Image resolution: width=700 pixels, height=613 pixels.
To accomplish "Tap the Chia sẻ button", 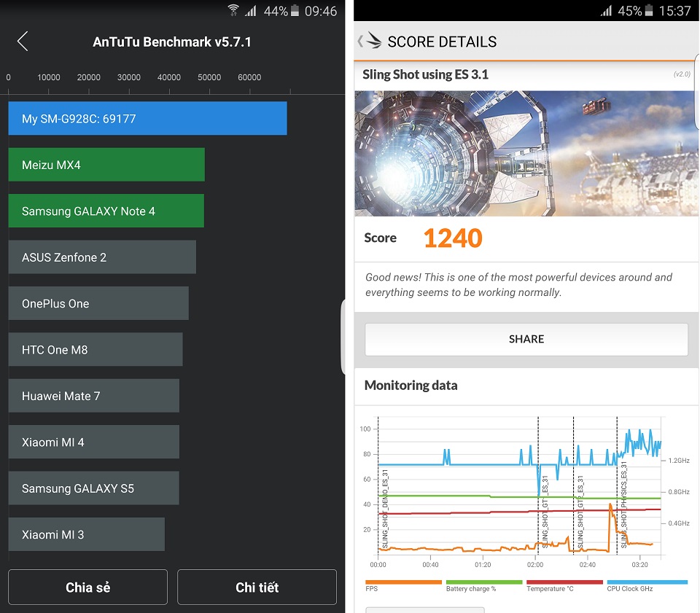I will point(87,587).
